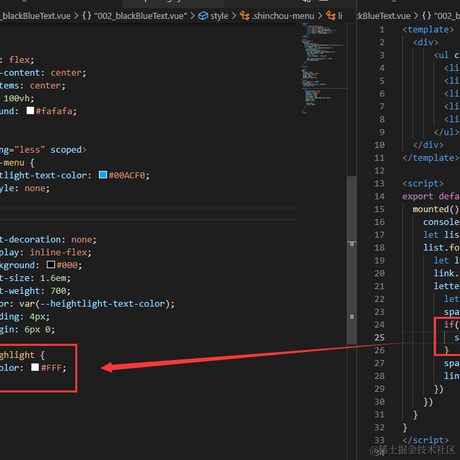
Task: Click the curly braces icon in left breadcrumb
Action: (x=87, y=16)
